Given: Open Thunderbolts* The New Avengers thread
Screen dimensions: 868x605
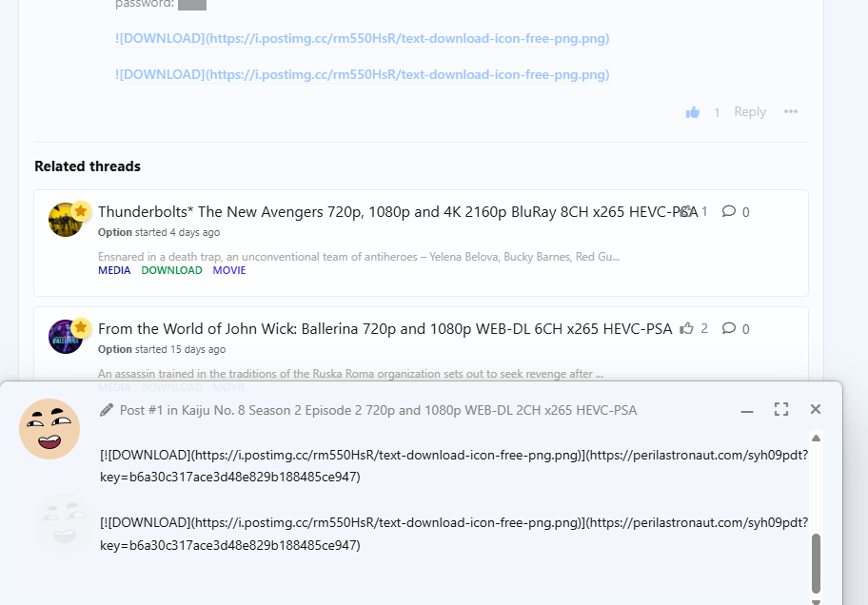Looking at the screenshot, I should click(398, 211).
